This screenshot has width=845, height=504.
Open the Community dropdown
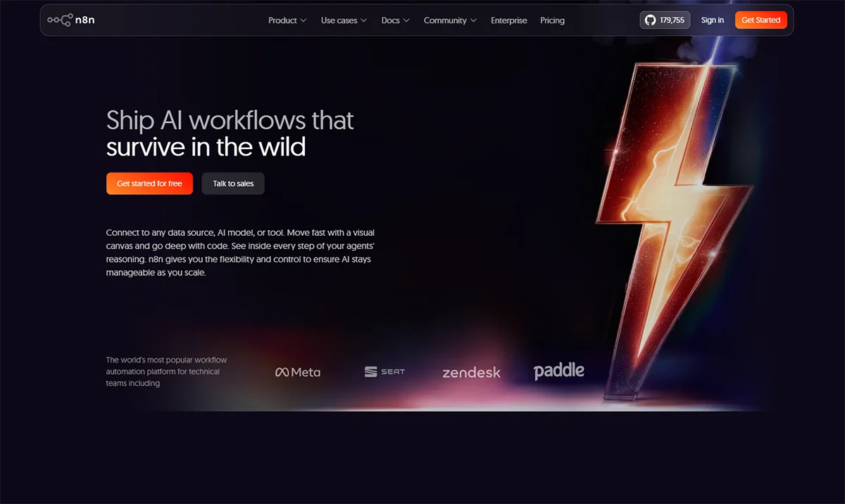click(445, 20)
